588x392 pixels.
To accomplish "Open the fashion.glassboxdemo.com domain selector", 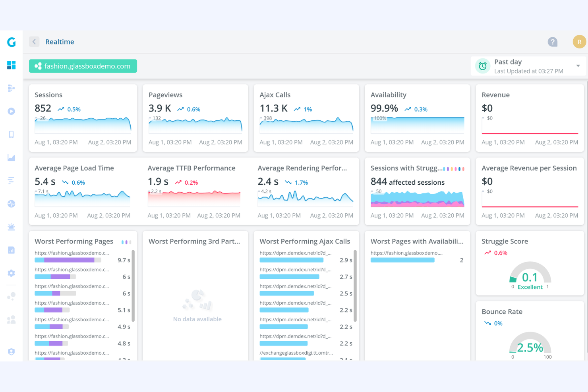I will [83, 66].
